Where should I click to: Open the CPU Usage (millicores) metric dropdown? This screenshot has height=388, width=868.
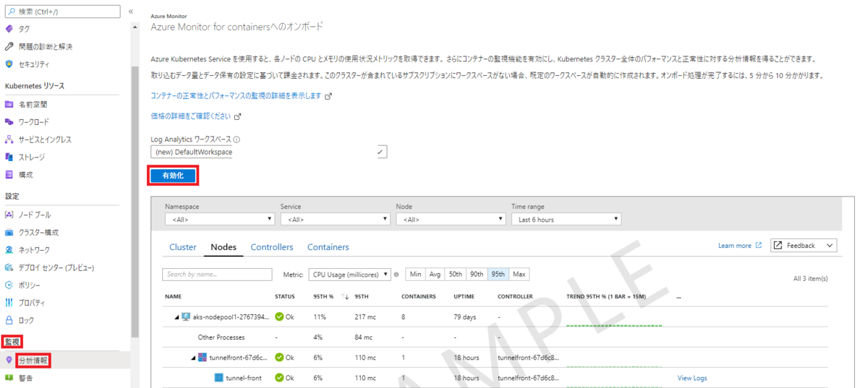pos(349,275)
